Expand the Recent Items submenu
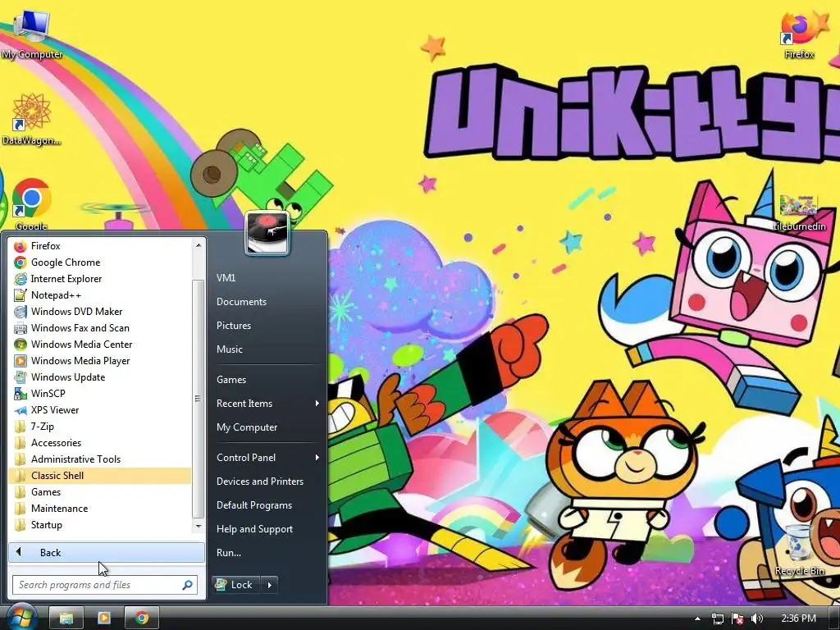 point(268,404)
